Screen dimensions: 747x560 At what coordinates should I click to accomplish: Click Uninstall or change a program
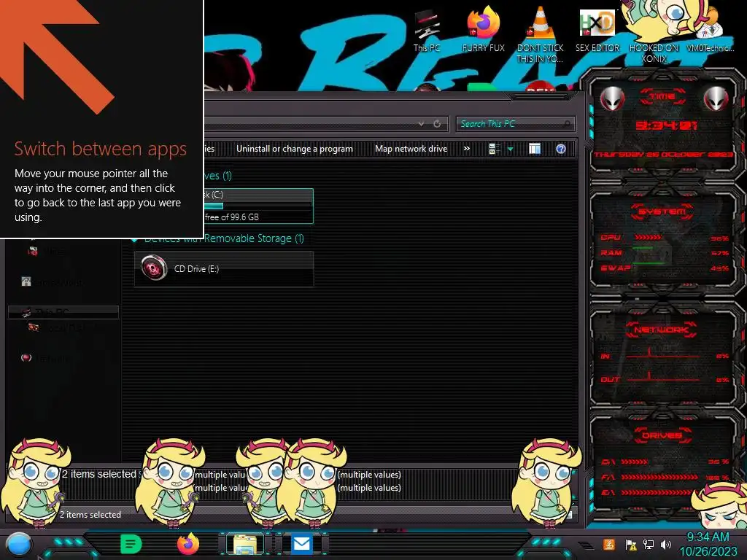pos(295,149)
